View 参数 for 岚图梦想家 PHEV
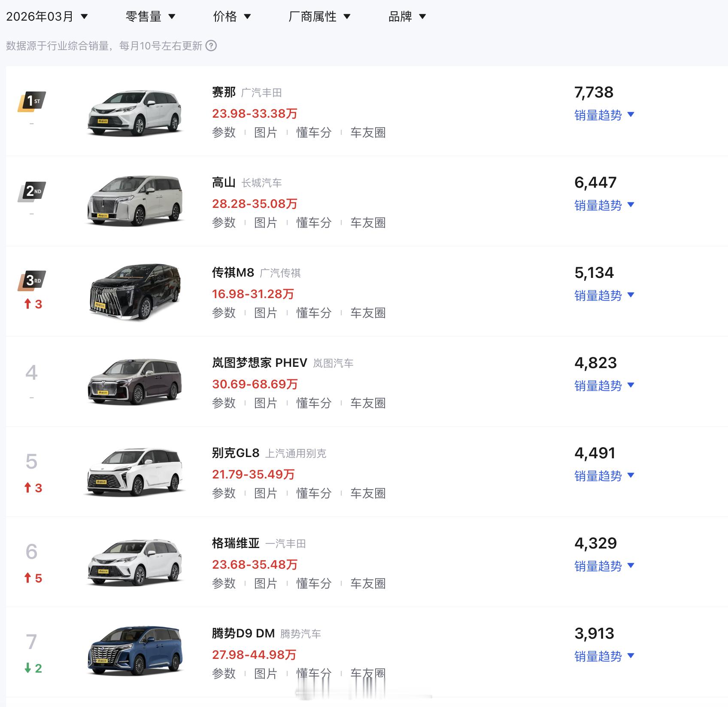 coord(224,403)
